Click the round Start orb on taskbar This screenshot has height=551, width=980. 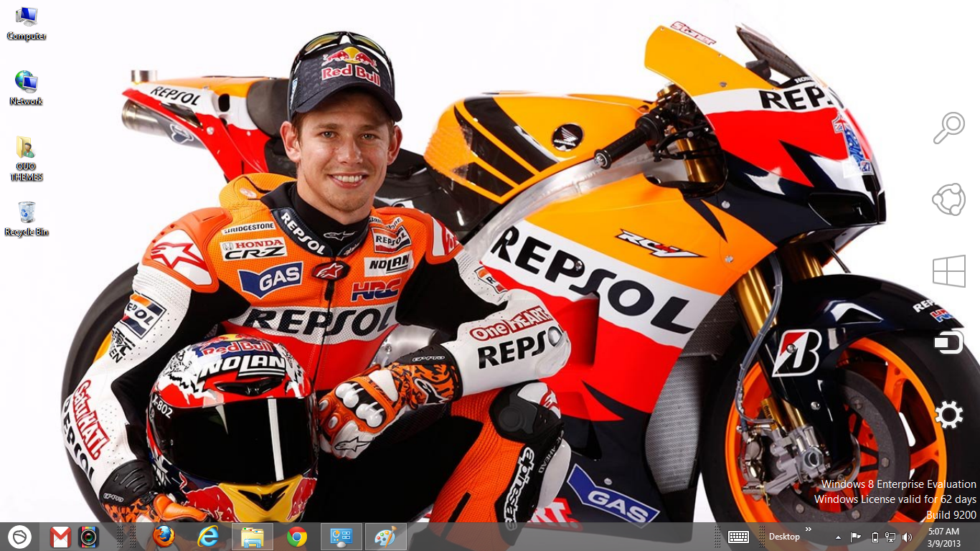(19, 537)
